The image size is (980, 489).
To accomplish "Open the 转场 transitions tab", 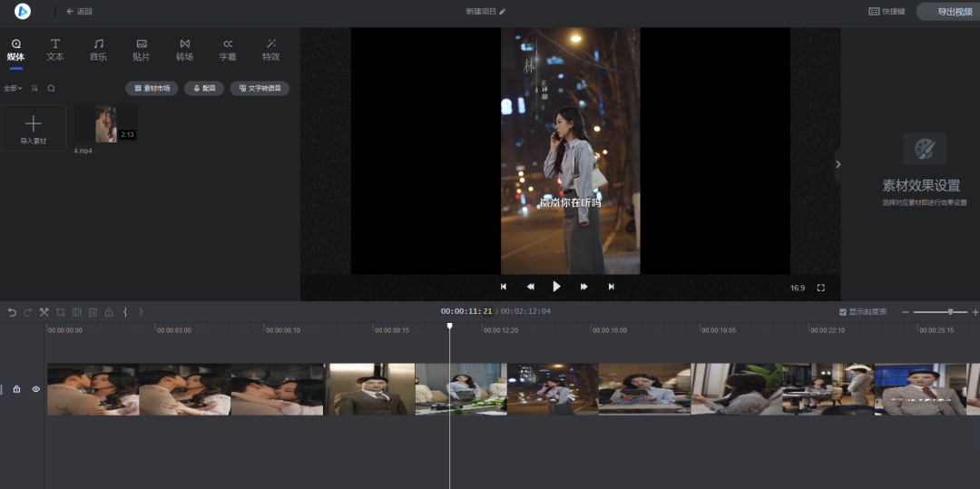I will 184,49.
